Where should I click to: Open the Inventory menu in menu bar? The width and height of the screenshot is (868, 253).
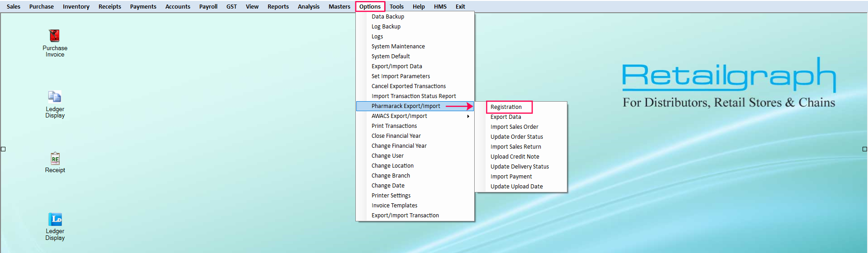pos(76,7)
